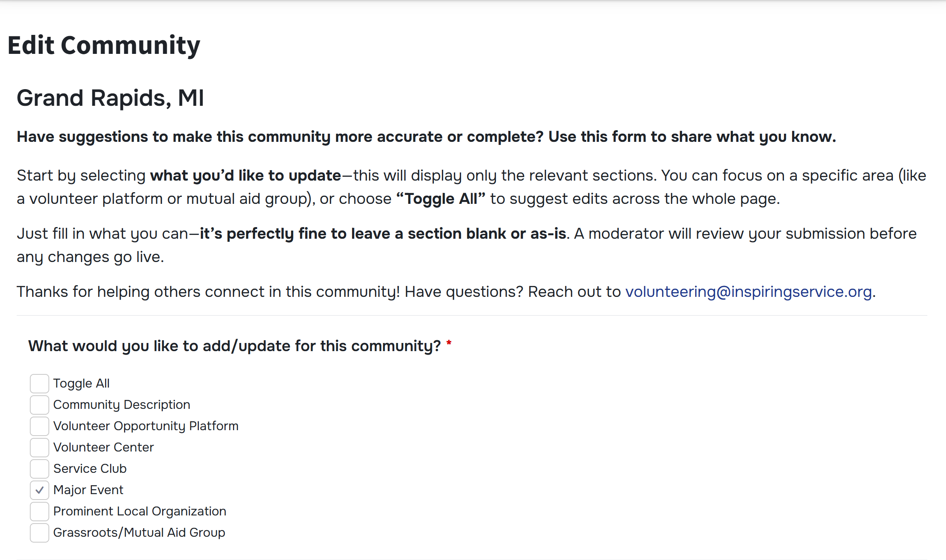Select the Volunteer Center checkbox
946x560 pixels.
pos(40,448)
